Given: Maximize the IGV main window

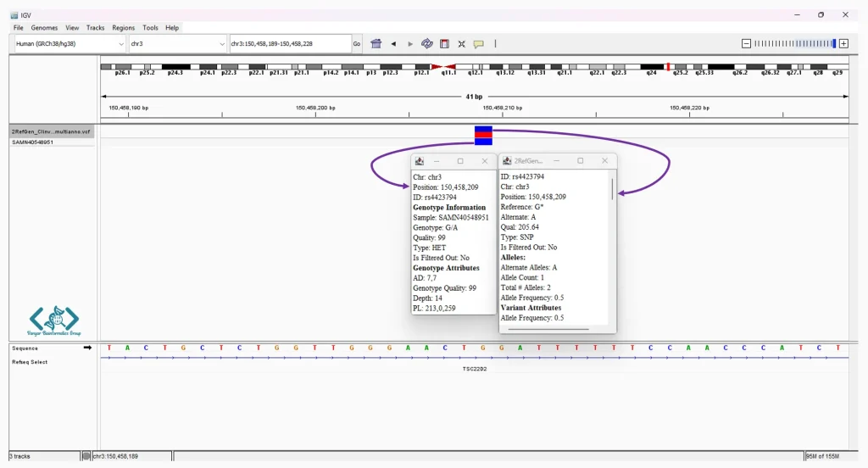Looking at the screenshot, I should (x=821, y=15).
